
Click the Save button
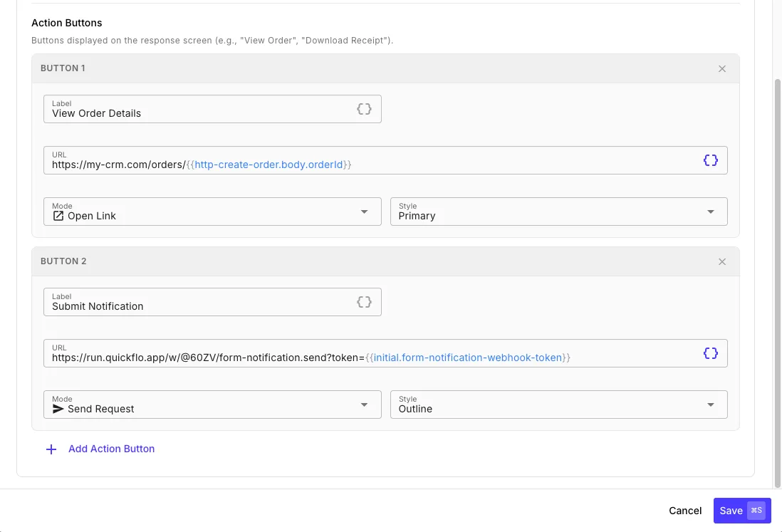(731, 510)
